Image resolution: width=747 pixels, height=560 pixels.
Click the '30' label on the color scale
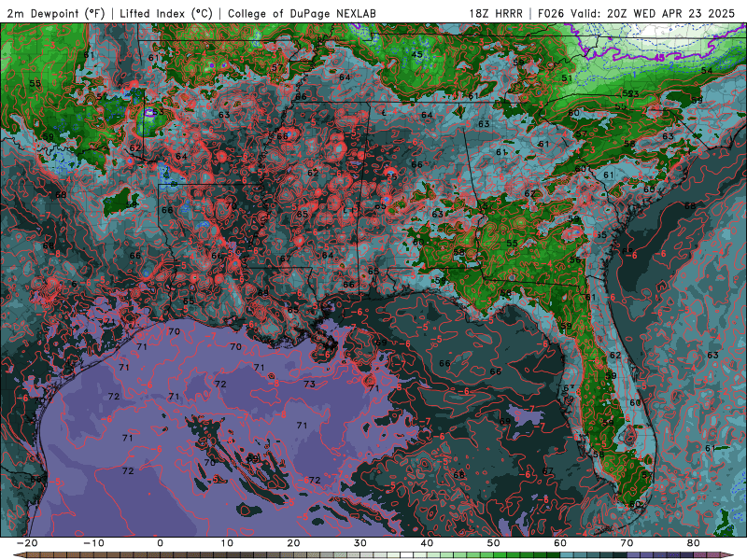(x=360, y=543)
